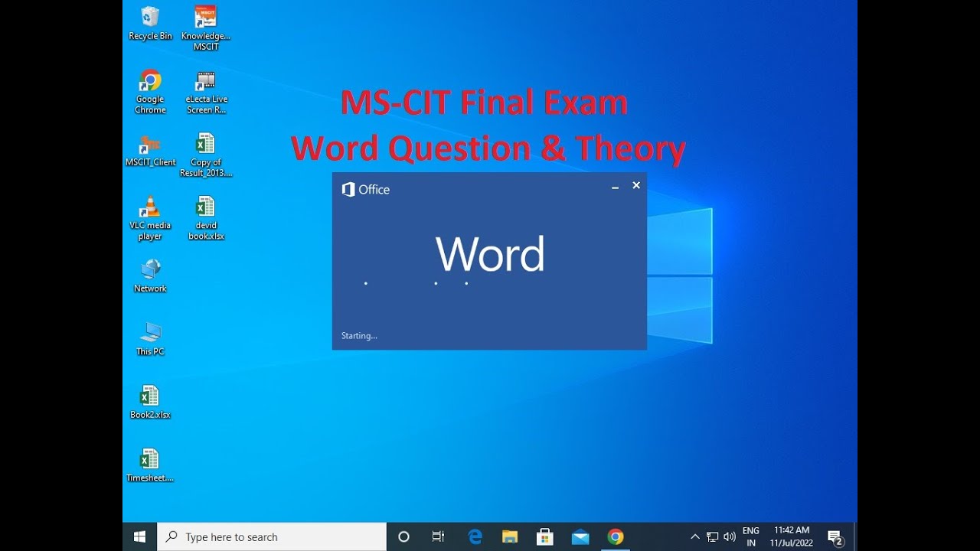
Task: Open Task View on the taskbar
Action: tap(438, 537)
